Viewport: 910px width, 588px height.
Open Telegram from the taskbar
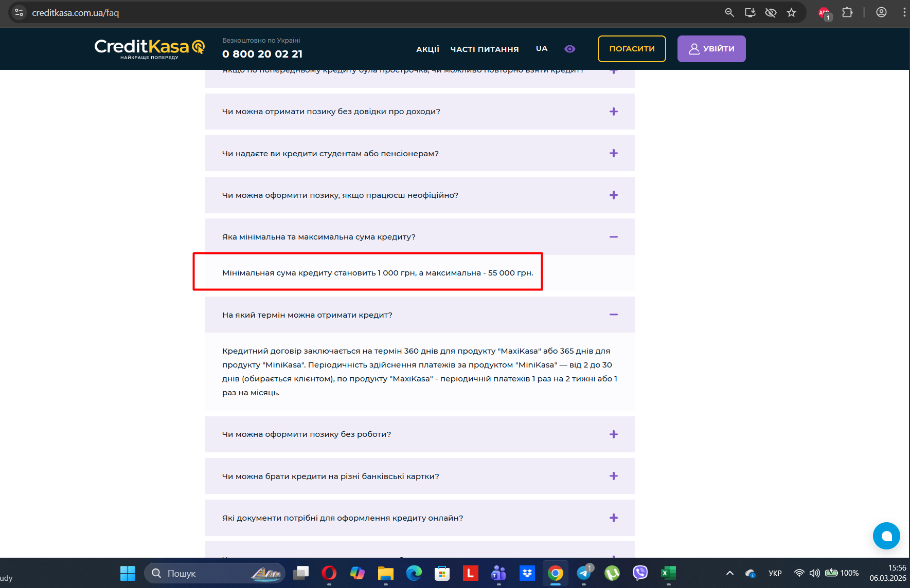pos(584,572)
